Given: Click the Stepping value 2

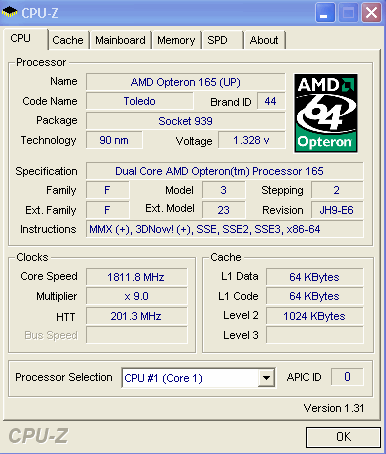Looking at the screenshot, I should pos(337,190).
